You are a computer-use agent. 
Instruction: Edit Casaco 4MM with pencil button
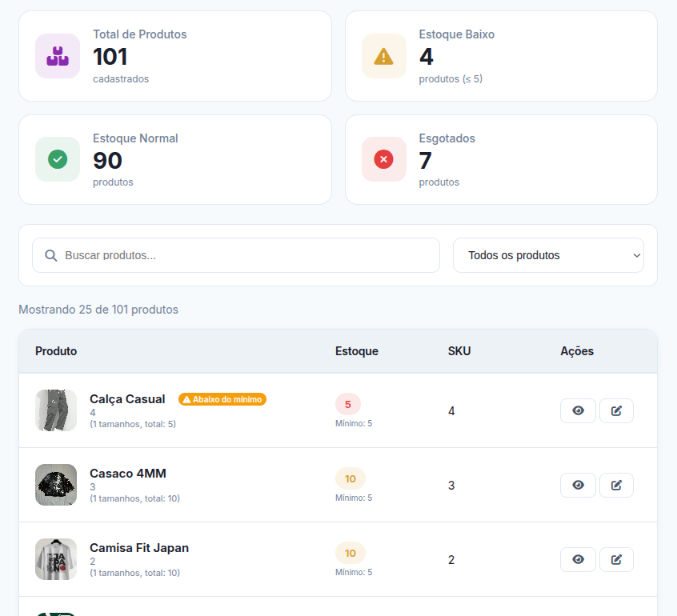coord(616,486)
